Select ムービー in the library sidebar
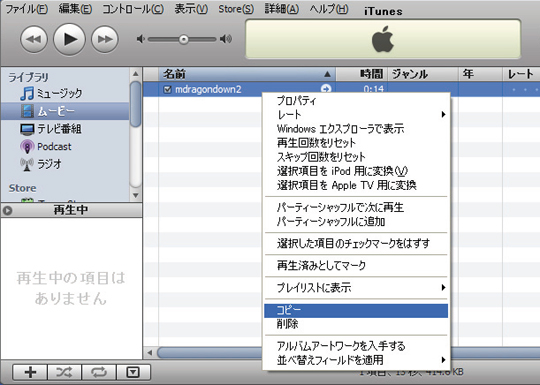The image size is (540, 385). click(65, 111)
